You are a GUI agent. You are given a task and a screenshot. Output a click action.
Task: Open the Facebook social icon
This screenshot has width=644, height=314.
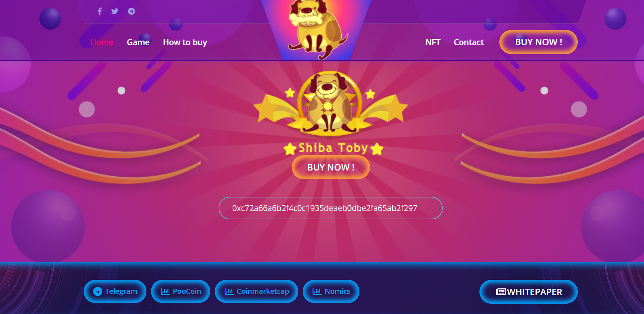tap(100, 11)
